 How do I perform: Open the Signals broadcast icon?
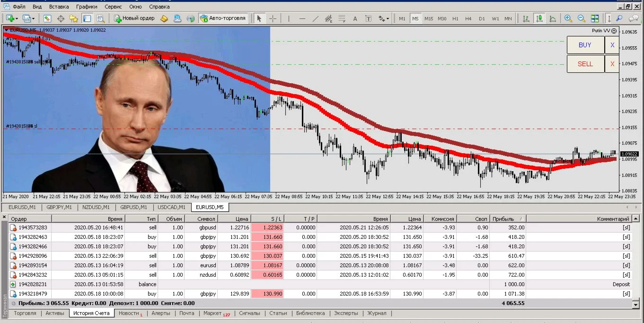point(191,18)
